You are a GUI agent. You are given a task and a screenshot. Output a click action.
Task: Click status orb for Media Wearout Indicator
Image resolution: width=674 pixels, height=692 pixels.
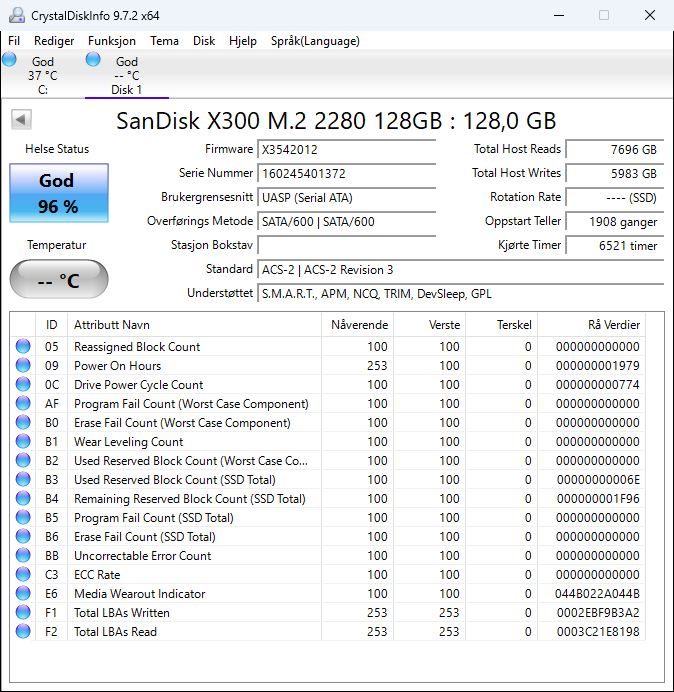[x=23, y=593]
